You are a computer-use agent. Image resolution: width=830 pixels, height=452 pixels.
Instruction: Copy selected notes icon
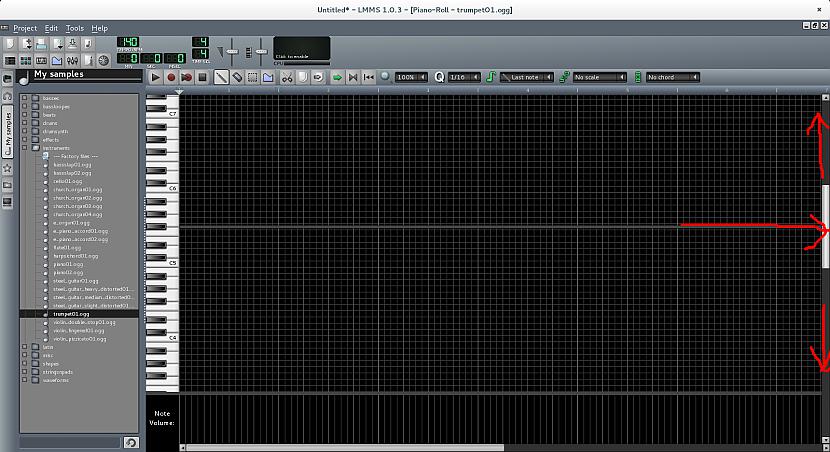pyautogui.click(x=302, y=77)
